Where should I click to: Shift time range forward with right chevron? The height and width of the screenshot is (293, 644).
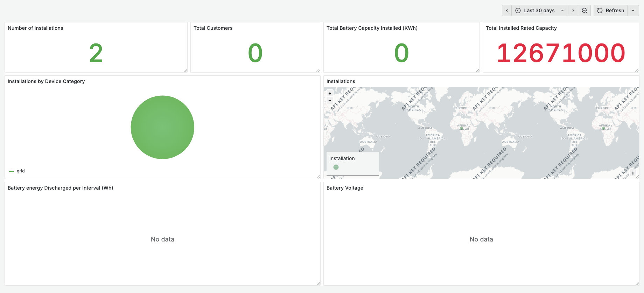click(x=573, y=11)
